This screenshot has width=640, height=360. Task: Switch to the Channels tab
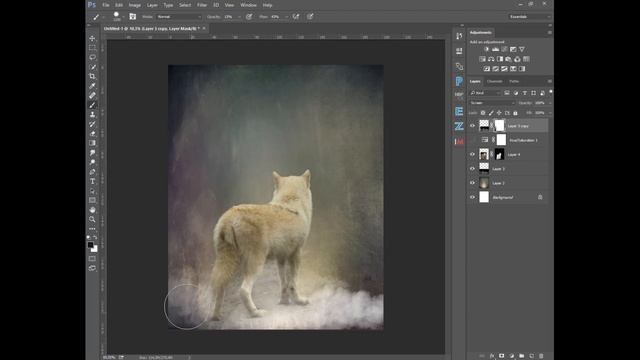click(x=495, y=81)
